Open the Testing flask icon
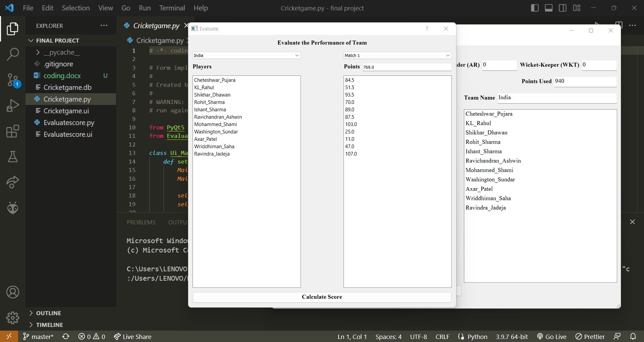644x342 pixels. click(x=13, y=157)
